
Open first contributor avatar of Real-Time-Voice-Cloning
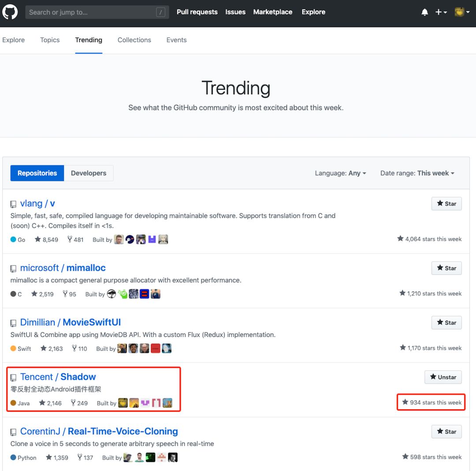point(128,457)
